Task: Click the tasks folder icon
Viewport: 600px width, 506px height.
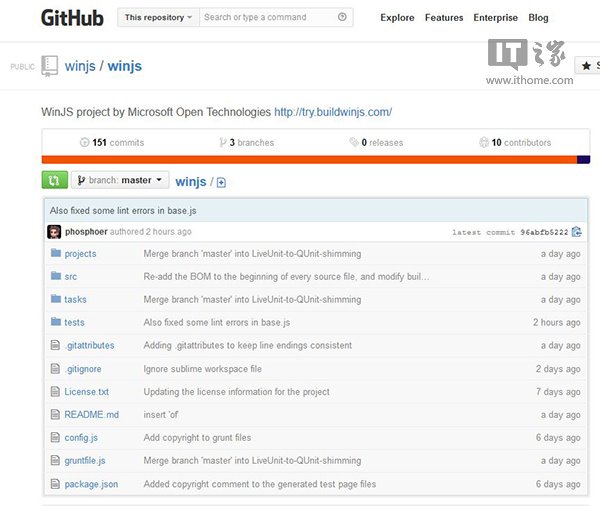Action: point(56,299)
